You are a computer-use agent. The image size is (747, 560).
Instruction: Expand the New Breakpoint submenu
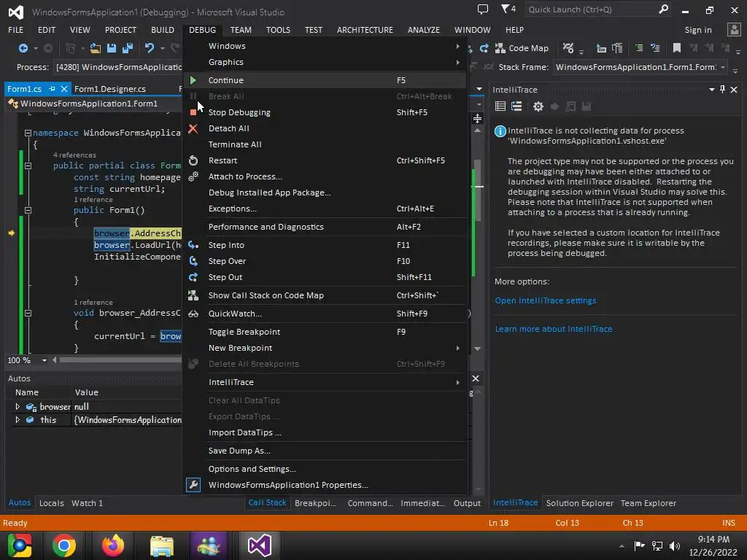[325, 348]
